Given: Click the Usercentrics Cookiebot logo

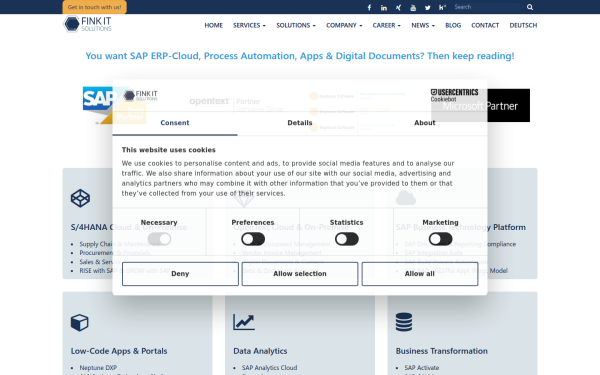Looking at the screenshot, I should 454,95.
